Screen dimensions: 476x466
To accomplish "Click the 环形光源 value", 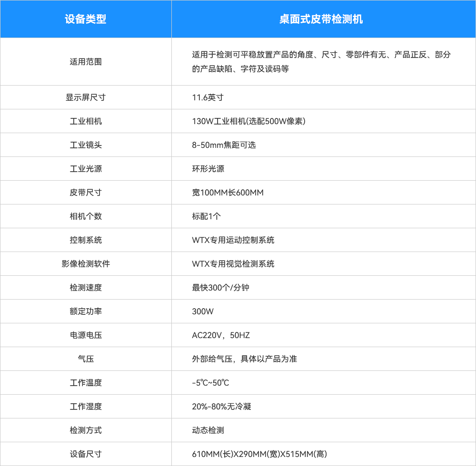I will click(x=208, y=169).
